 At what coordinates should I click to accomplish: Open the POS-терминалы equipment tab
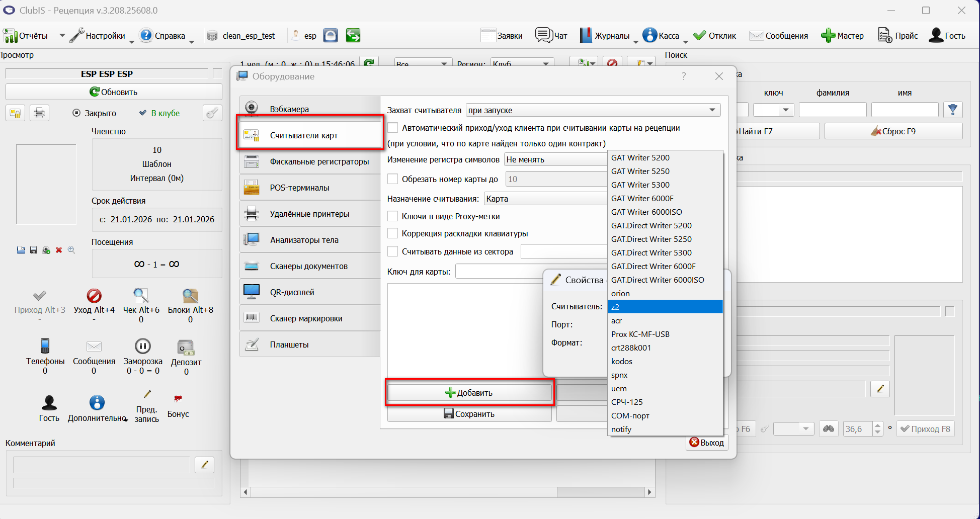(x=310, y=188)
